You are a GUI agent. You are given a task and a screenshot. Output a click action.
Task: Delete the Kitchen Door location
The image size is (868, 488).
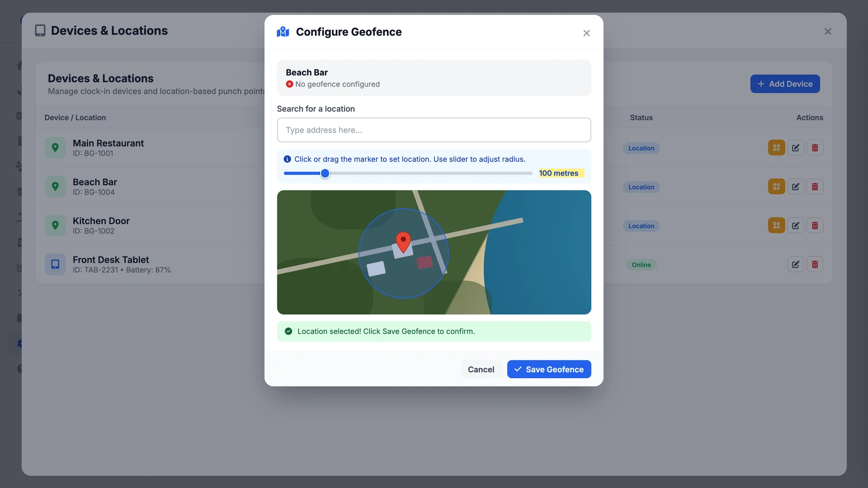(x=815, y=226)
